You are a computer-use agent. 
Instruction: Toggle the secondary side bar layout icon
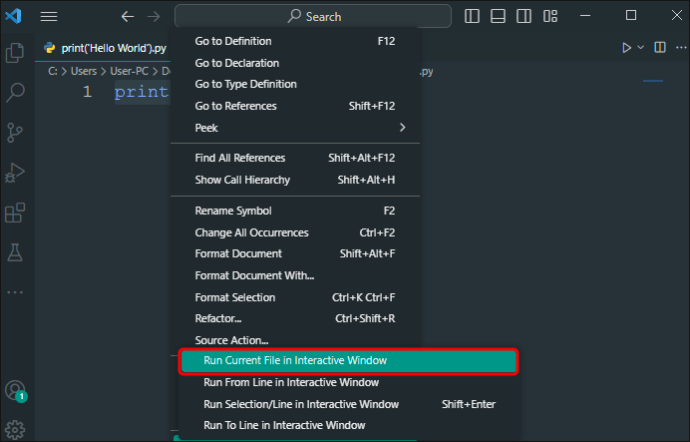[524, 16]
